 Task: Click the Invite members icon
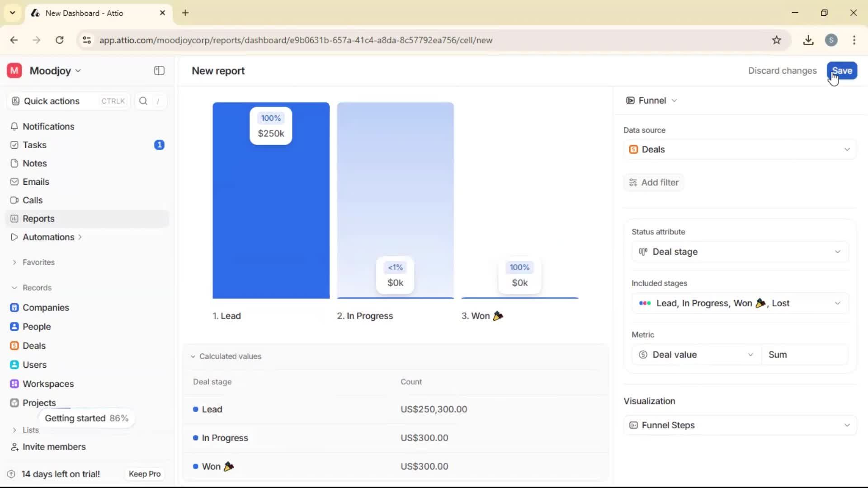point(15,447)
